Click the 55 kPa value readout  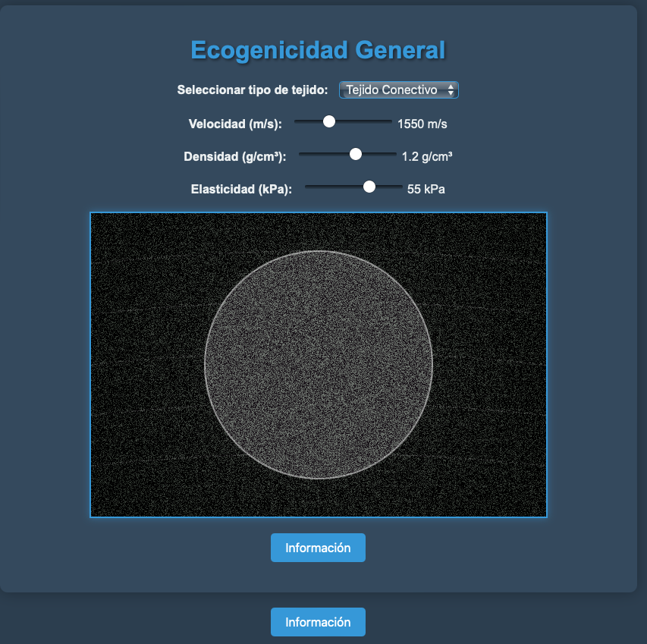pyautogui.click(x=426, y=189)
